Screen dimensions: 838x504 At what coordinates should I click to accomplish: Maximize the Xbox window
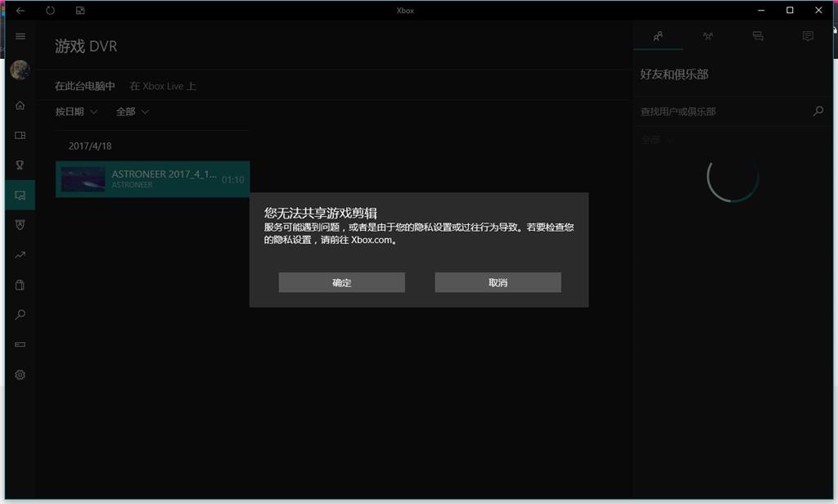tap(790, 10)
